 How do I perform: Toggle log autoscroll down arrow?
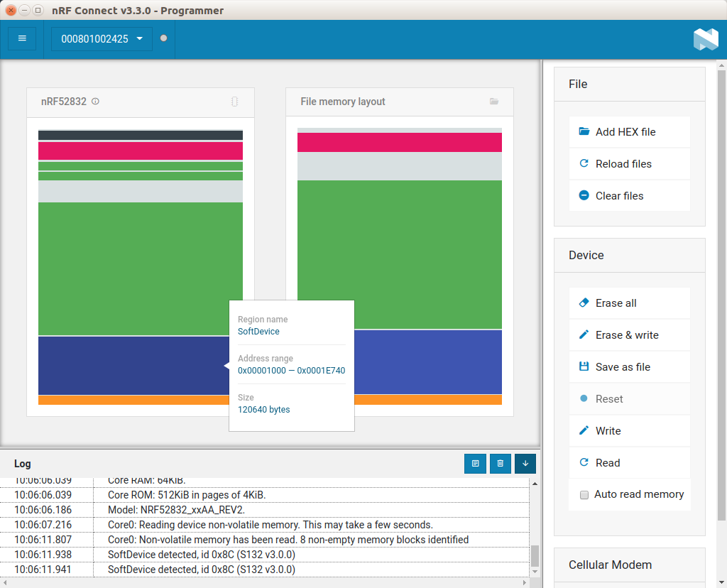pyautogui.click(x=525, y=464)
